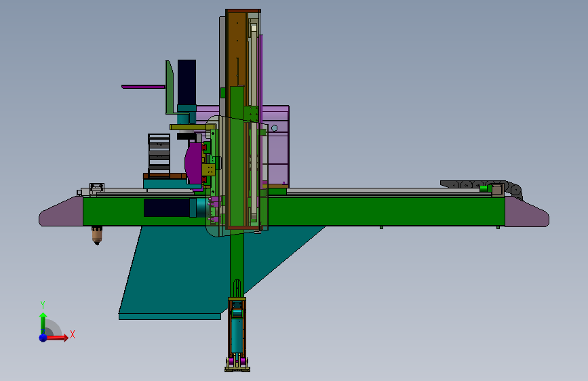Click the green Y axis arrow of triad
Image resolution: width=588 pixels, height=381 pixels.
coord(43,323)
